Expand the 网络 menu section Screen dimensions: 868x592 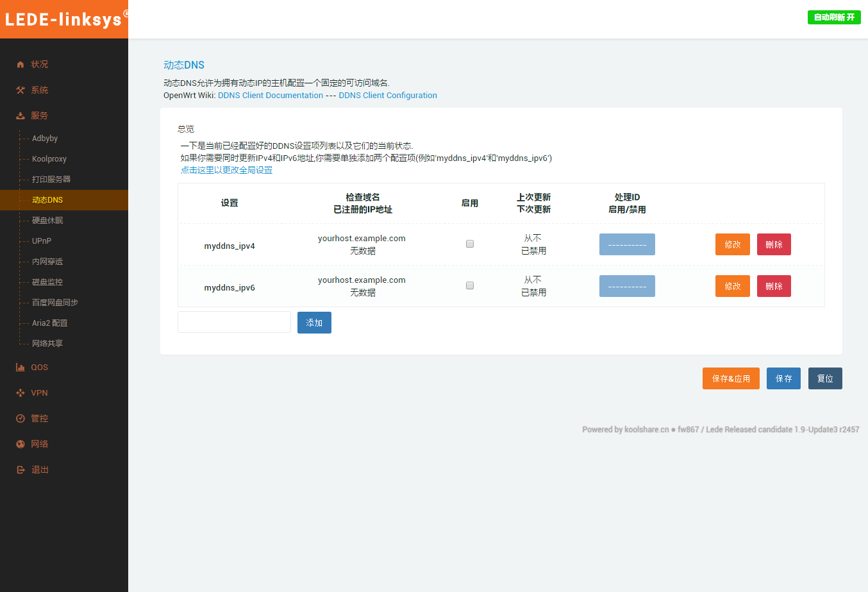click(x=40, y=444)
